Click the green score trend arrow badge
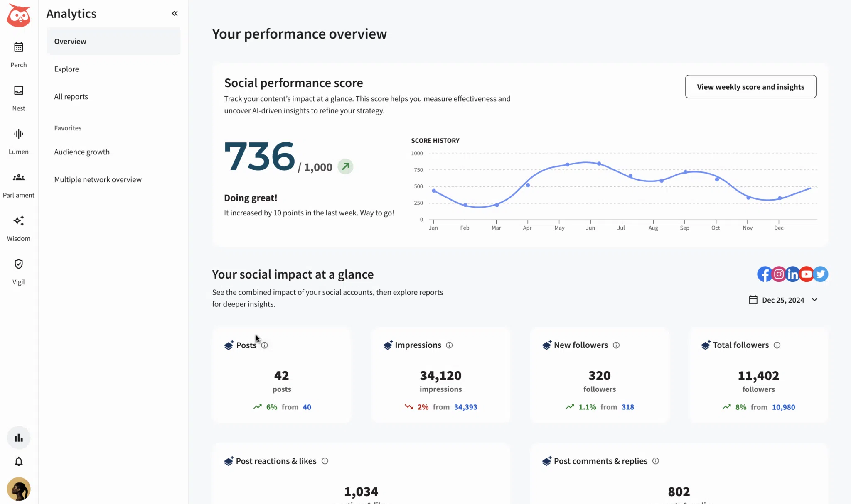This screenshot has height=504, width=851. (x=345, y=166)
